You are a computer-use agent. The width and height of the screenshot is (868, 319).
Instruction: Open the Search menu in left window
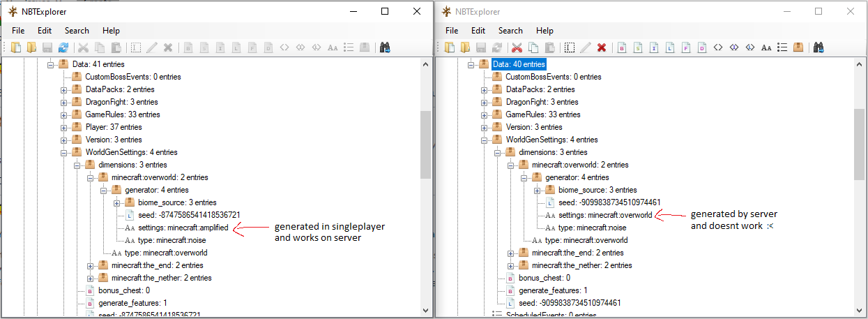click(77, 31)
